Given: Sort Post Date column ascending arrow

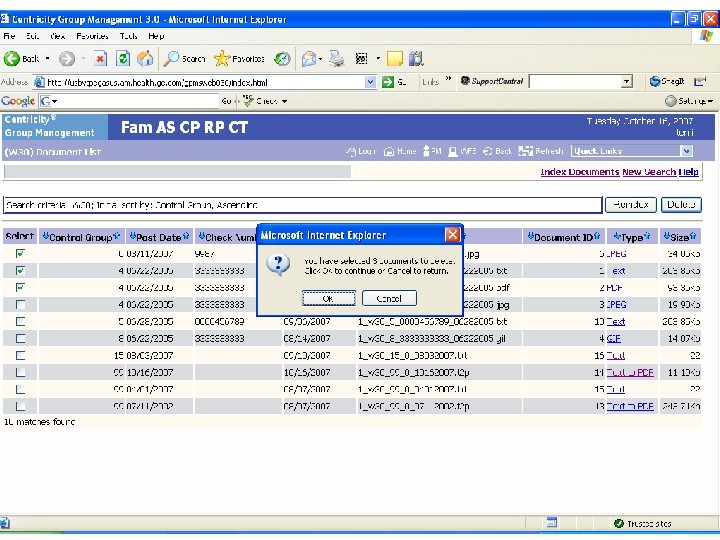Looking at the screenshot, I should coord(186,236).
